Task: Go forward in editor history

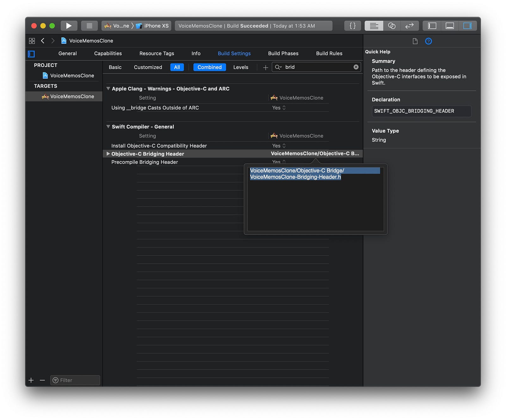Action: 53,41
